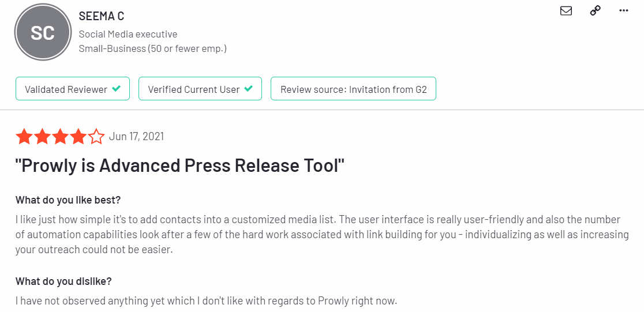
Task: Click the Review source: Invitation from G2 badge
Action: point(353,89)
